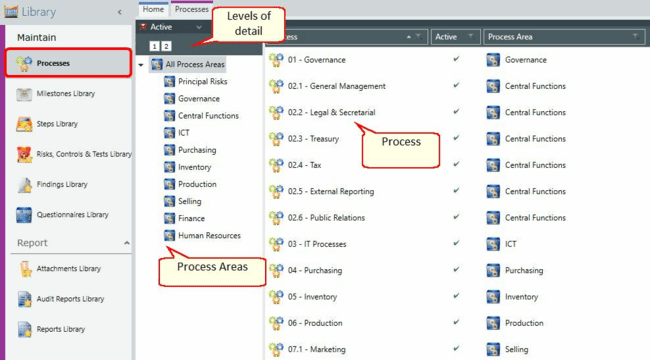Open the Milestones Library
Image resolution: width=650 pixels, height=360 pixels.
65,94
